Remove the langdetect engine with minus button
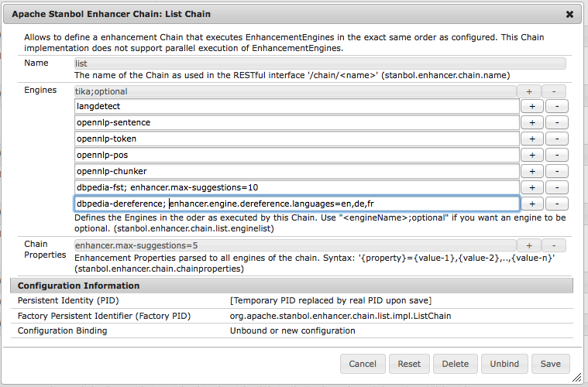This screenshot has height=387, width=588. 557,106
